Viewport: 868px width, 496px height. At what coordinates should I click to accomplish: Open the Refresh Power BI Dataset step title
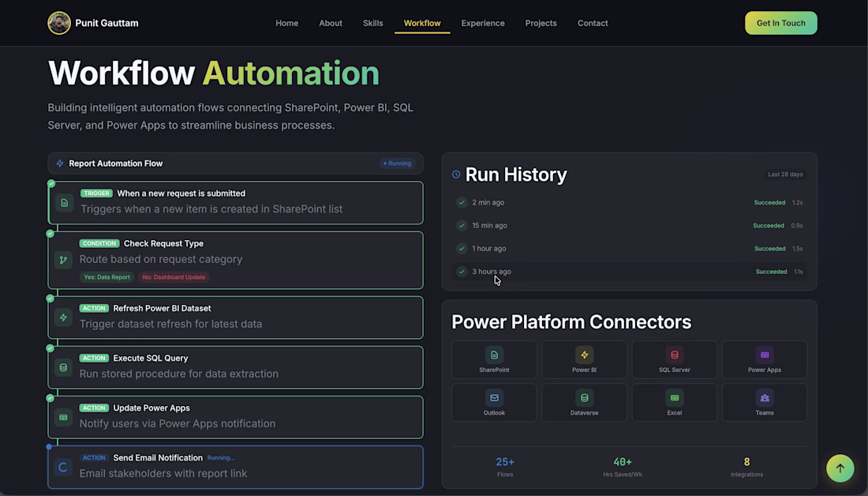click(x=162, y=308)
